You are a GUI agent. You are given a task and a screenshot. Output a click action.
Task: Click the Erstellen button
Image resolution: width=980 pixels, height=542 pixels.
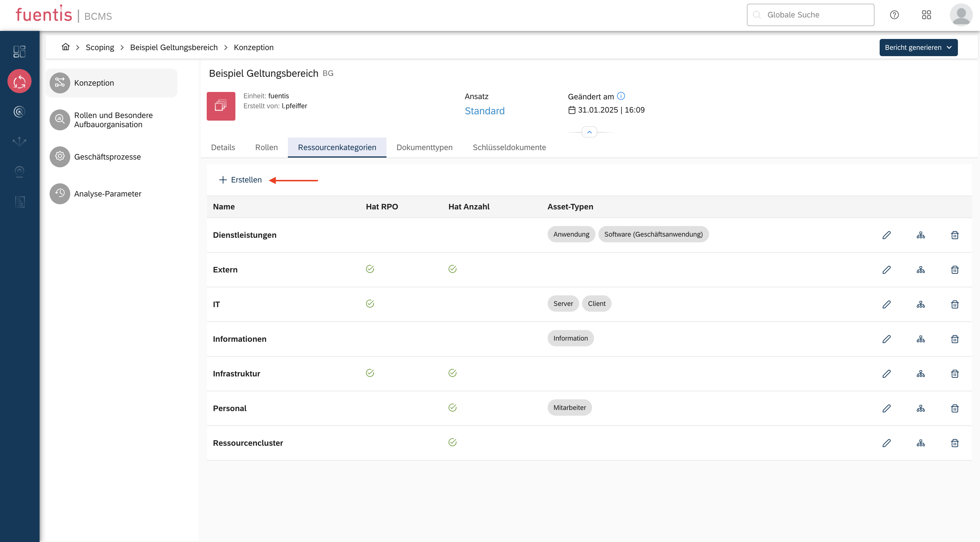[241, 180]
